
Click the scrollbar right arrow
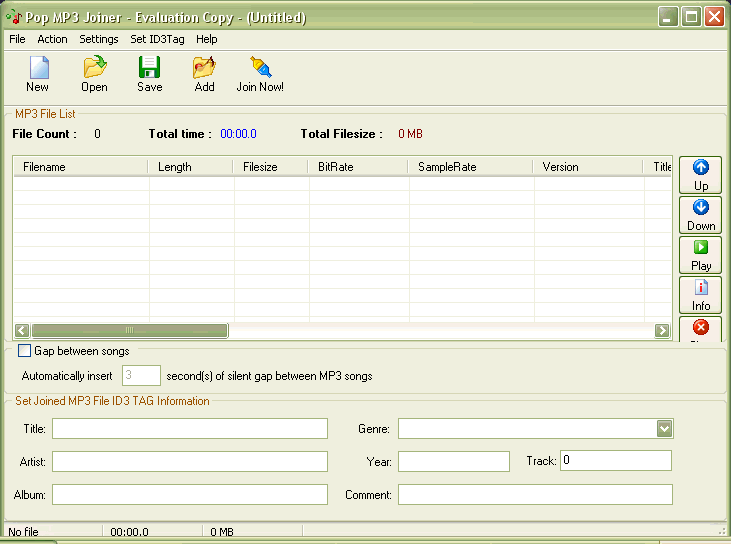pyautogui.click(x=662, y=331)
